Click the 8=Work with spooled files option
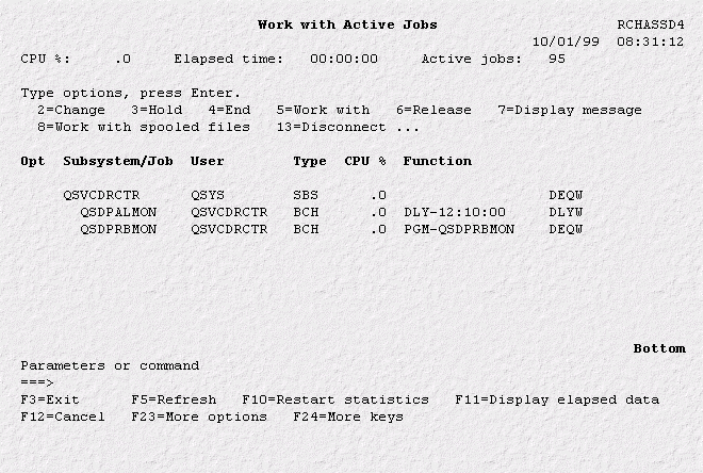Image resolution: width=703 pixels, height=473 pixels. (143, 127)
